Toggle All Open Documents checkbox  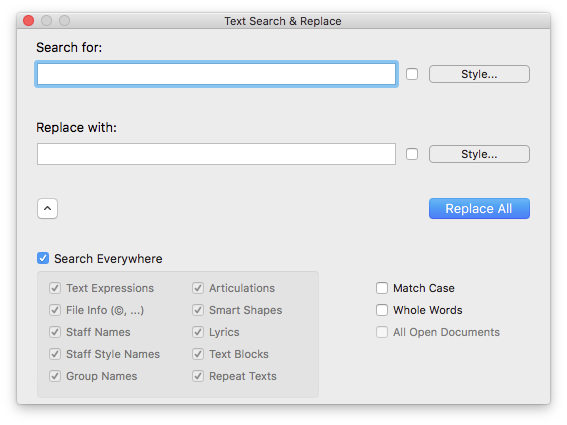click(x=382, y=332)
